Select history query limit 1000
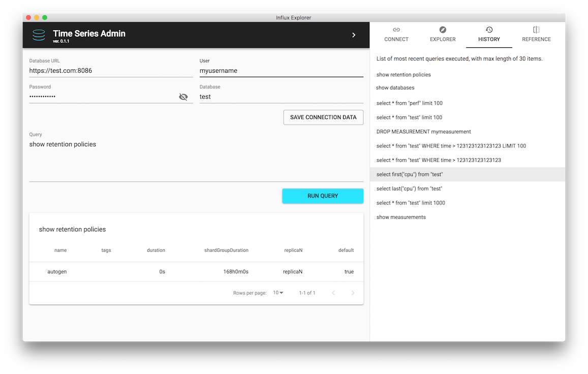 tap(467, 203)
